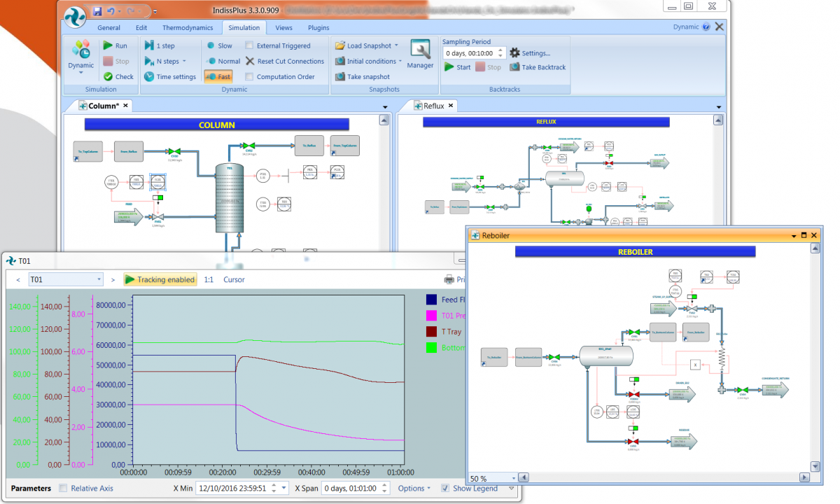Click the FEED inlet arrow in Column diagram
The image size is (840, 504).
[128, 218]
